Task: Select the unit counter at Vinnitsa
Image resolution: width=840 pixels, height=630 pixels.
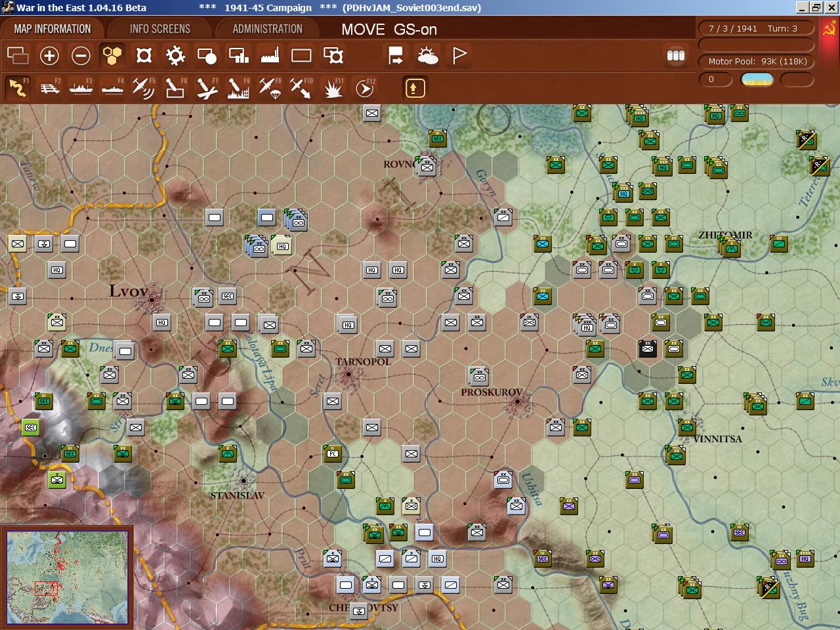Action: pos(687,427)
